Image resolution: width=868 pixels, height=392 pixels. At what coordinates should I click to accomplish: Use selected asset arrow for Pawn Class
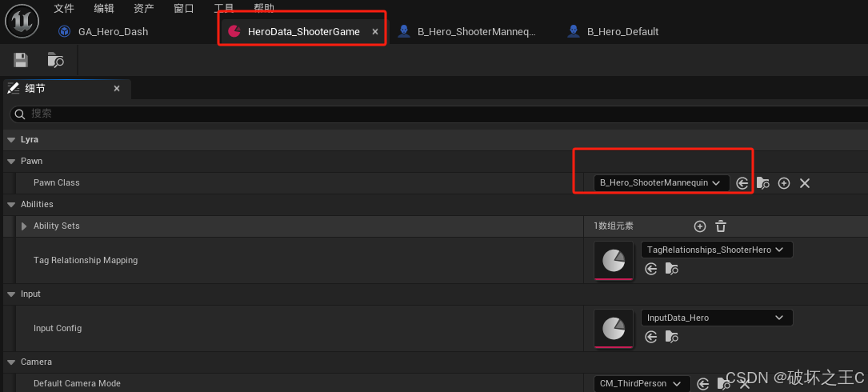click(x=742, y=183)
